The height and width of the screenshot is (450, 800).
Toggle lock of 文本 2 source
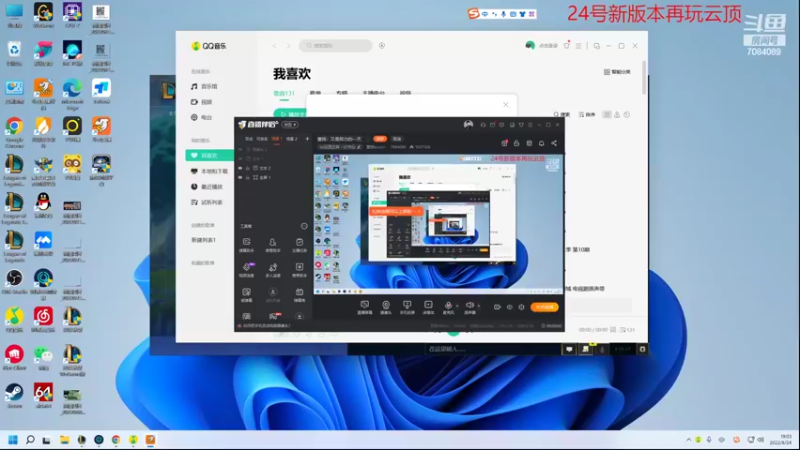click(x=247, y=168)
